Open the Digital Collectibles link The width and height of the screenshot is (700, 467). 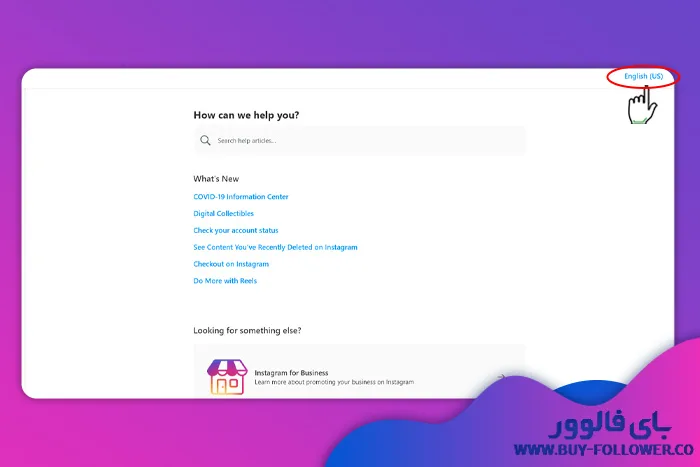tap(223, 213)
